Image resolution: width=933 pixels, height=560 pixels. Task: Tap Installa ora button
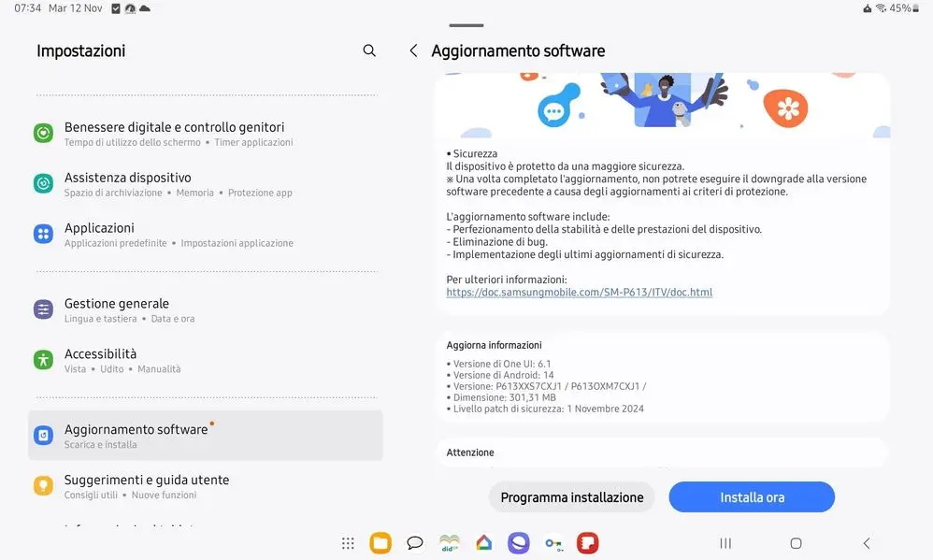tap(752, 497)
